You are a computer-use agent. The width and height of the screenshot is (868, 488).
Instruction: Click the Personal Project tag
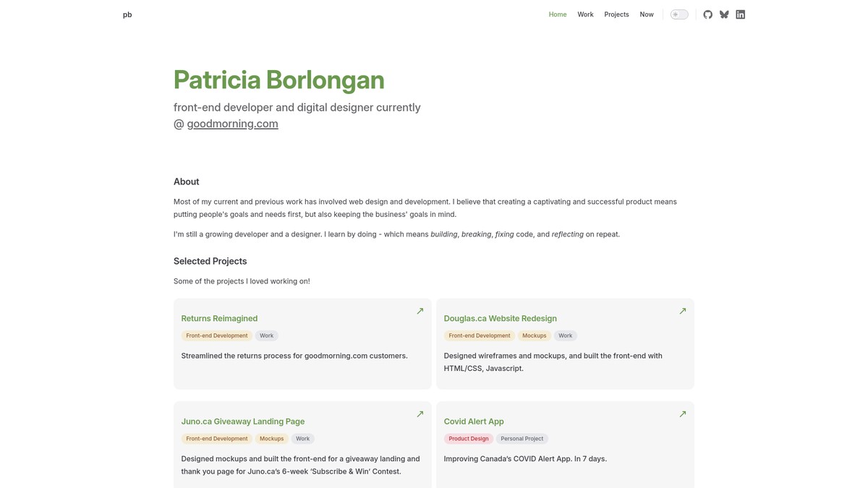point(522,439)
